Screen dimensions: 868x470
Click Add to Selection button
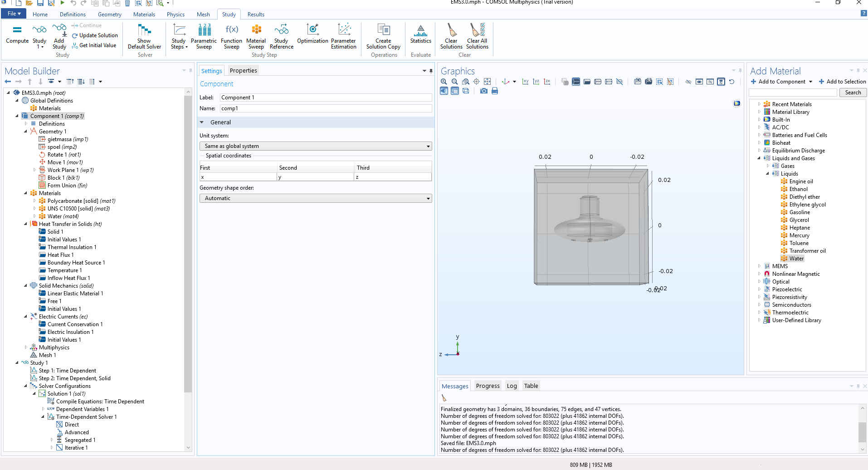[x=842, y=82]
